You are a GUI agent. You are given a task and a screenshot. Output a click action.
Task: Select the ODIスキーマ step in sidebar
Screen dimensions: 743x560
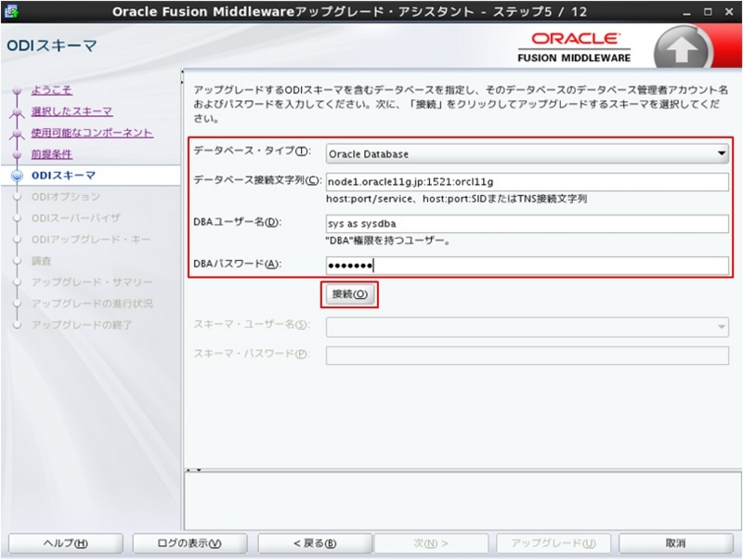click(x=63, y=176)
